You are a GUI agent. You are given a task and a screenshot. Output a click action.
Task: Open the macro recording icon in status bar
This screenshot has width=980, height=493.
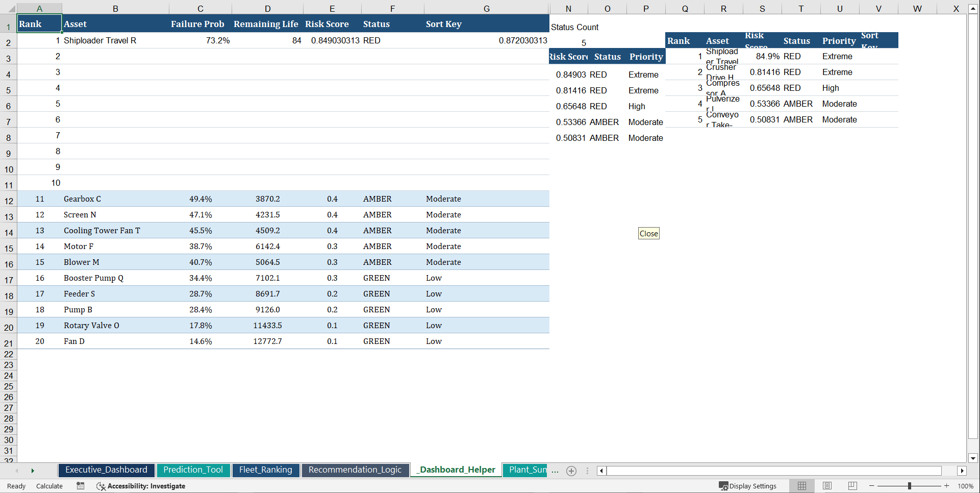point(80,486)
